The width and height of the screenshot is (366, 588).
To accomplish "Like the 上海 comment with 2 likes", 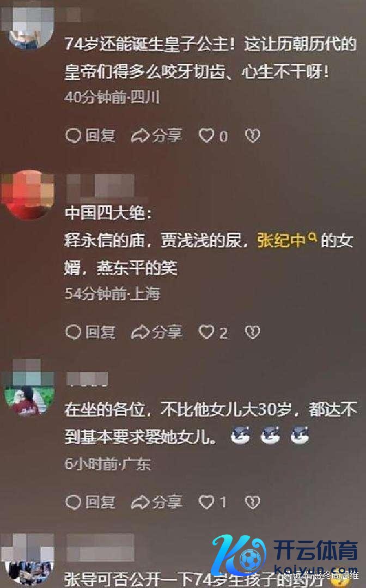I will point(213,332).
